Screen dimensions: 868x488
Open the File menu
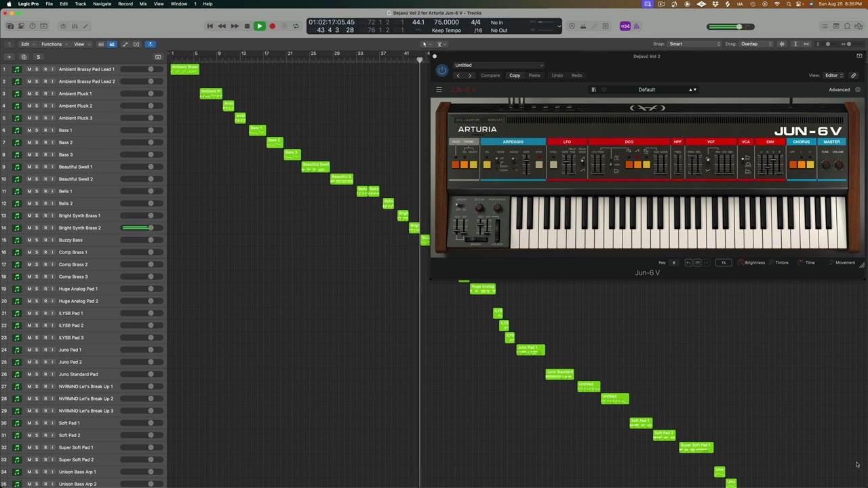click(x=50, y=3)
